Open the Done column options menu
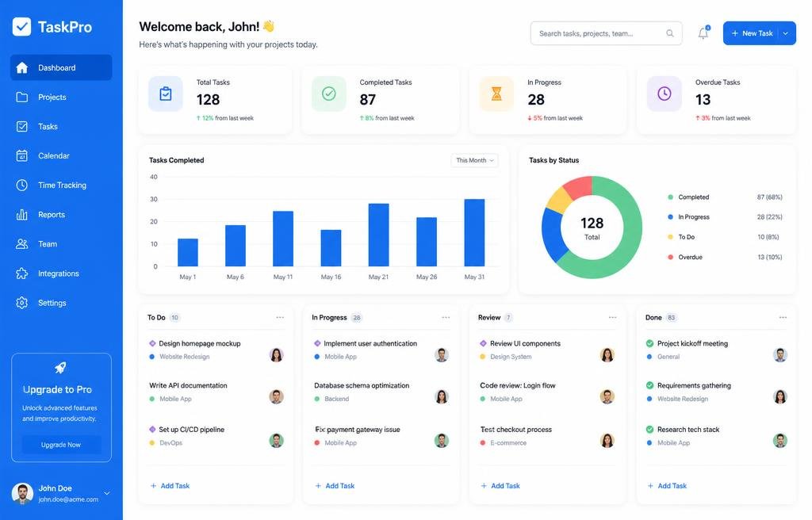The width and height of the screenshot is (812, 520). pyautogui.click(x=783, y=318)
